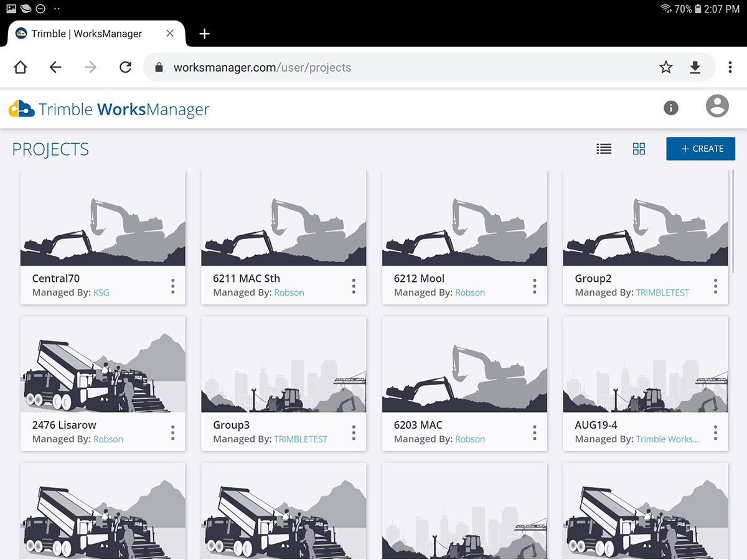This screenshot has height=560, width=747.
Task: Open browser downloads icon
Action: (695, 67)
